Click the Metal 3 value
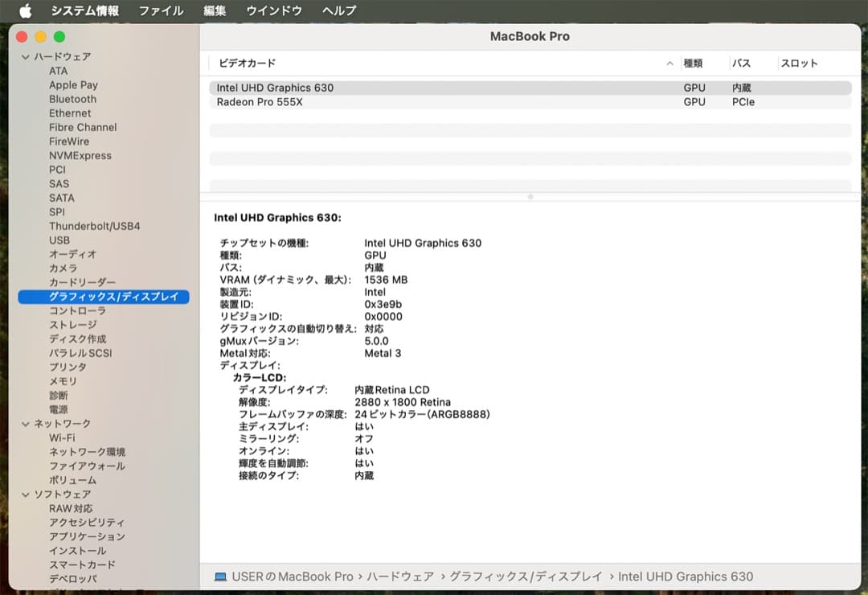 click(383, 354)
